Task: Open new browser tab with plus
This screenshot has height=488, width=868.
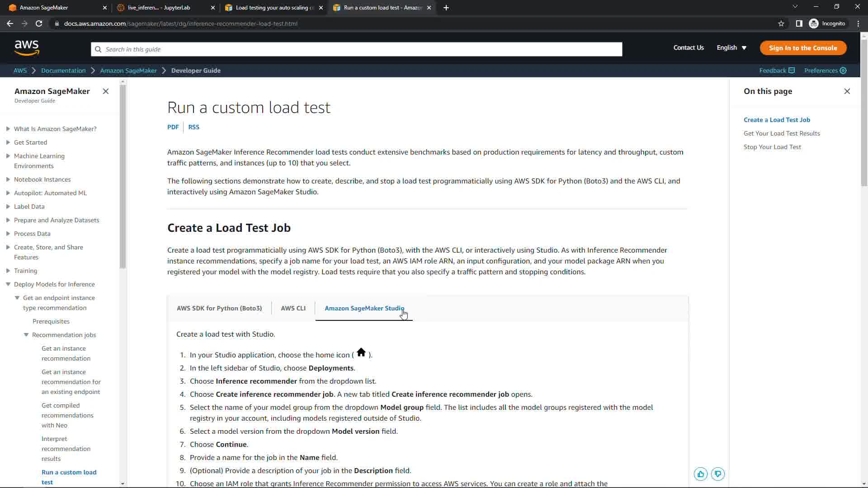Action: pyautogui.click(x=446, y=8)
